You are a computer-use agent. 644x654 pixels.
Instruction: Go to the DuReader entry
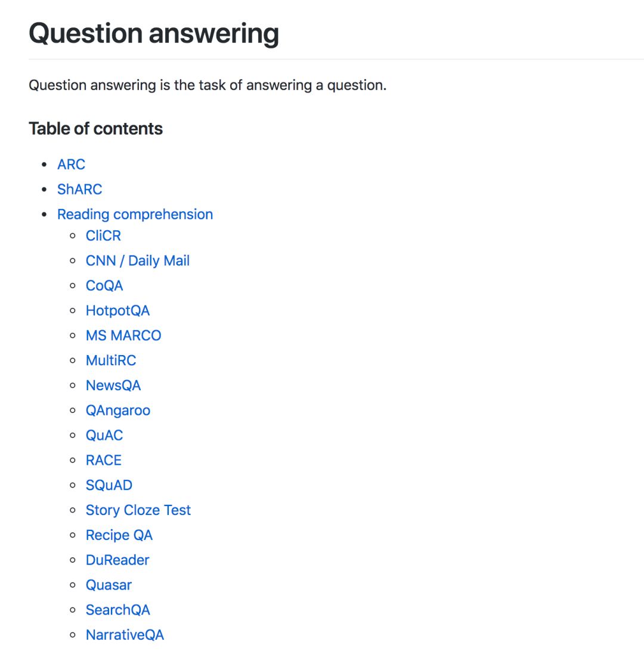(x=117, y=560)
